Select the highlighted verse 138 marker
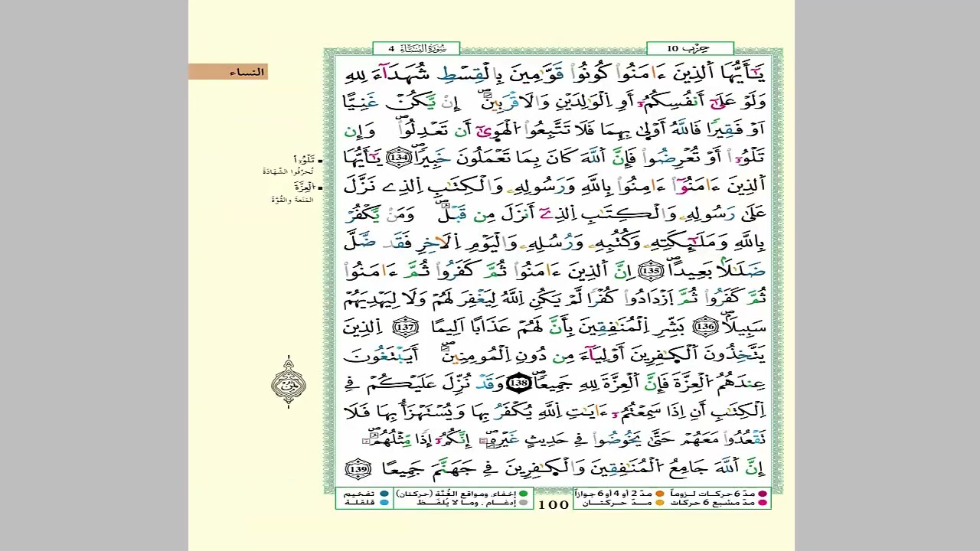The width and height of the screenshot is (980, 551). tap(518, 382)
